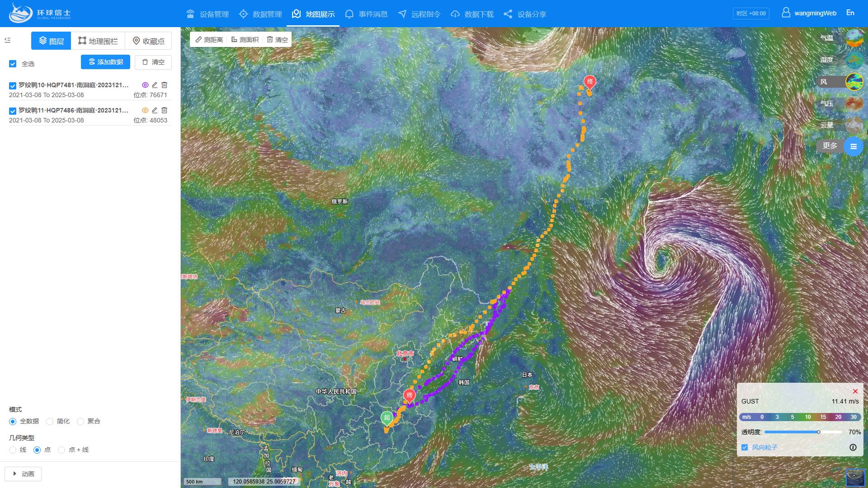Screen dimensions: 868x488
Task: Switch to the 地理围栏 geofence tab
Action: 98,41
